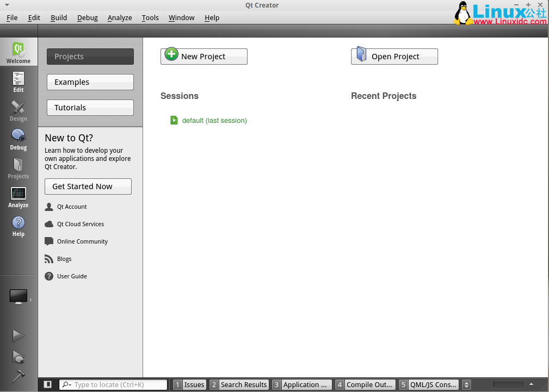Open the Edit menu
This screenshot has width=549, height=392.
click(x=34, y=18)
